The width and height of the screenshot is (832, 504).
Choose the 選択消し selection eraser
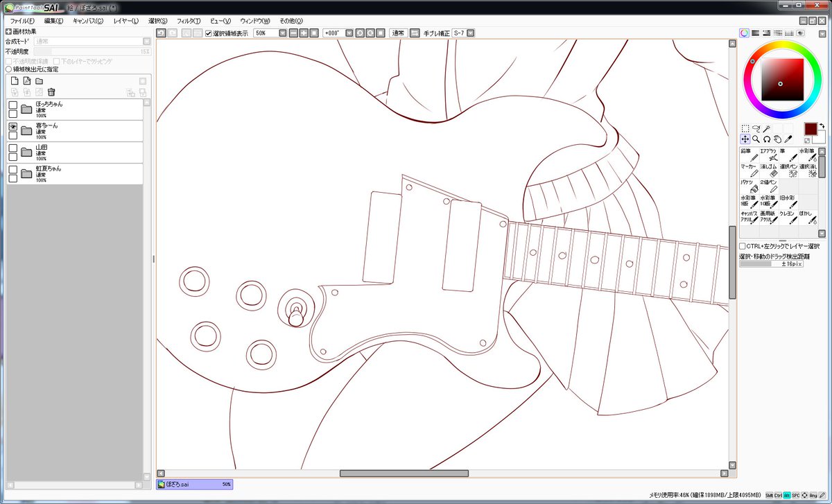pos(807,171)
